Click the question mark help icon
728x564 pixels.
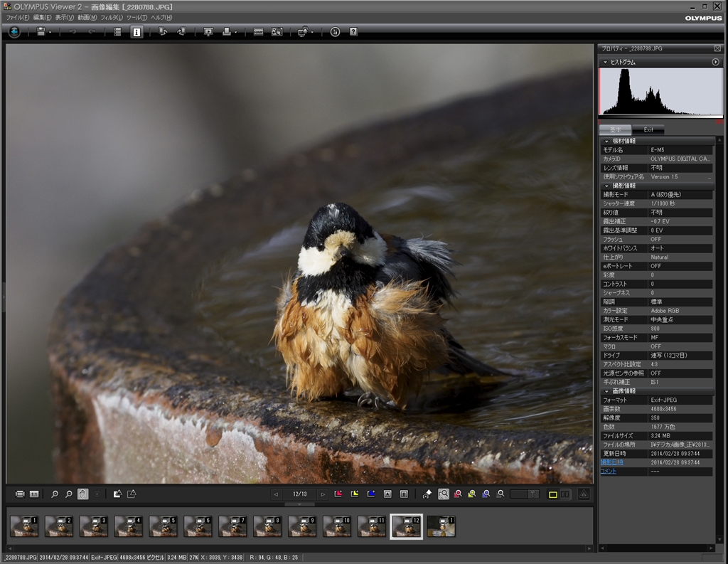pos(353,32)
